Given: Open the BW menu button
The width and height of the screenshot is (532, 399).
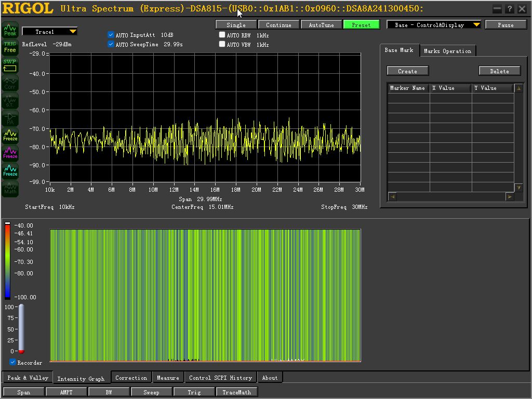Looking at the screenshot, I should (x=109, y=392).
